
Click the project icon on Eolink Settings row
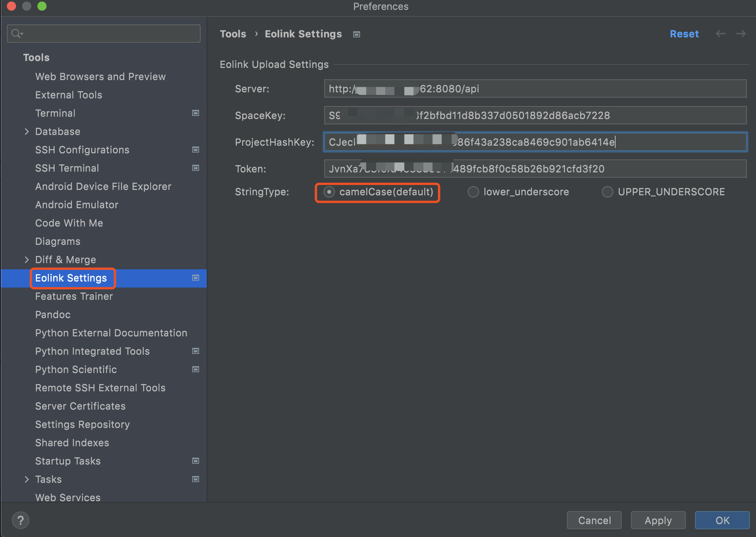pos(196,278)
